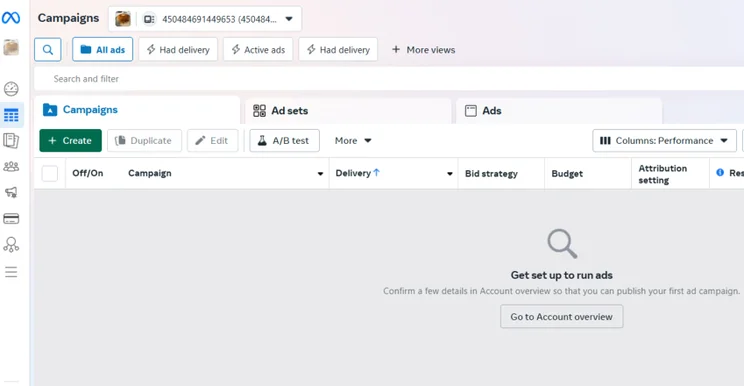Check the select-all campaigns checkbox
The width and height of the screenshot is (744, 386).
tap(50, 174)
